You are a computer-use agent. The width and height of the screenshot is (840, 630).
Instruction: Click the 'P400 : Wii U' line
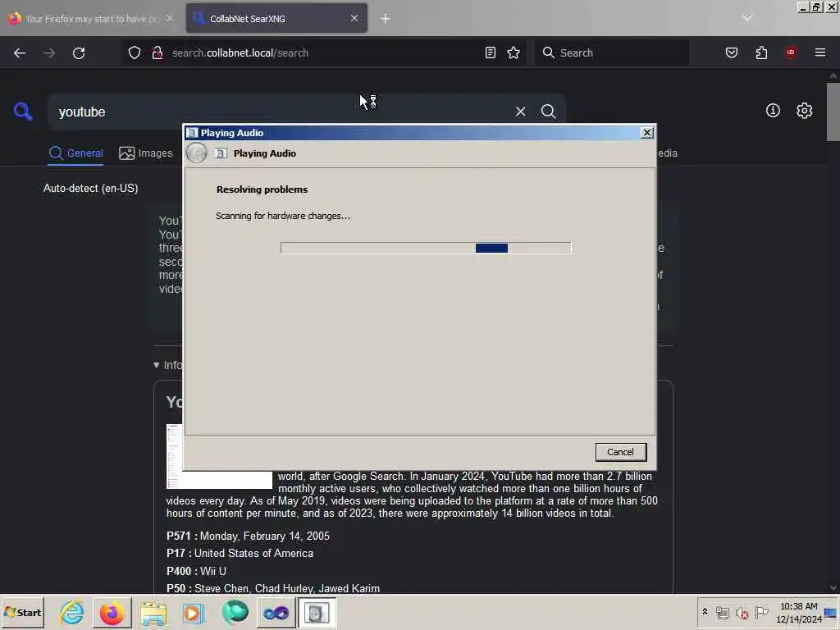[x=197, y=571]
